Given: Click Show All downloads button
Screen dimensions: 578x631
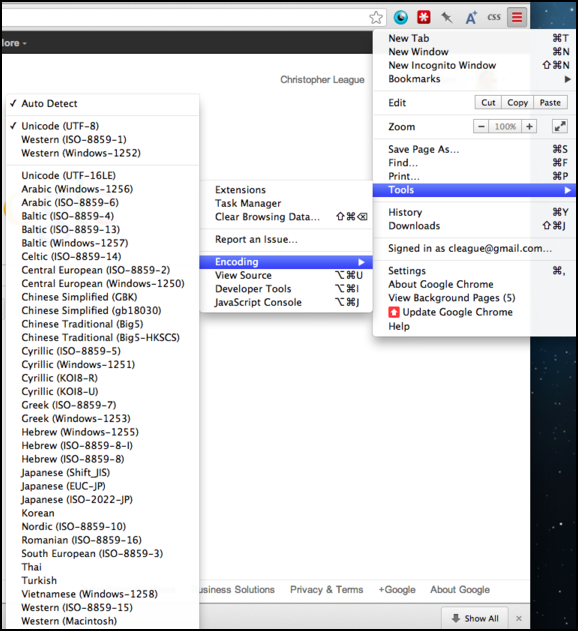Looking at the screenshot, I should [475, 618].
